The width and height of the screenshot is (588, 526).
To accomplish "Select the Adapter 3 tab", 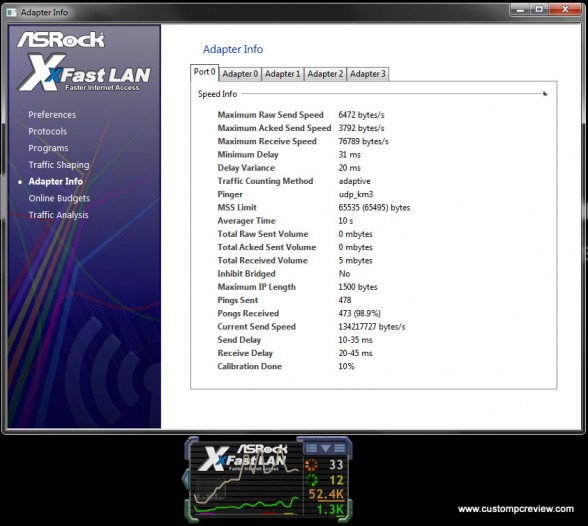I will tap(368, 74).
